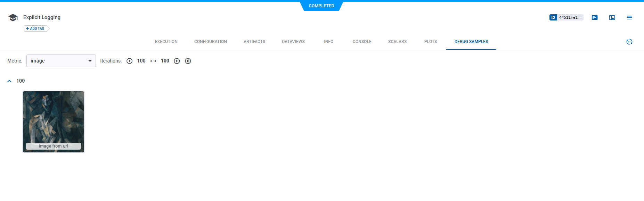644x201 pixels.
Task: Open the Configuration tab
Action: click(x=210, y=42)
